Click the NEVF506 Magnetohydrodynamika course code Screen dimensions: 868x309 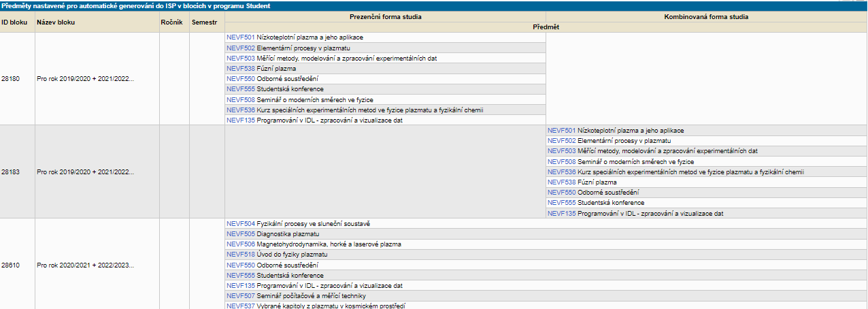(240, 244)
